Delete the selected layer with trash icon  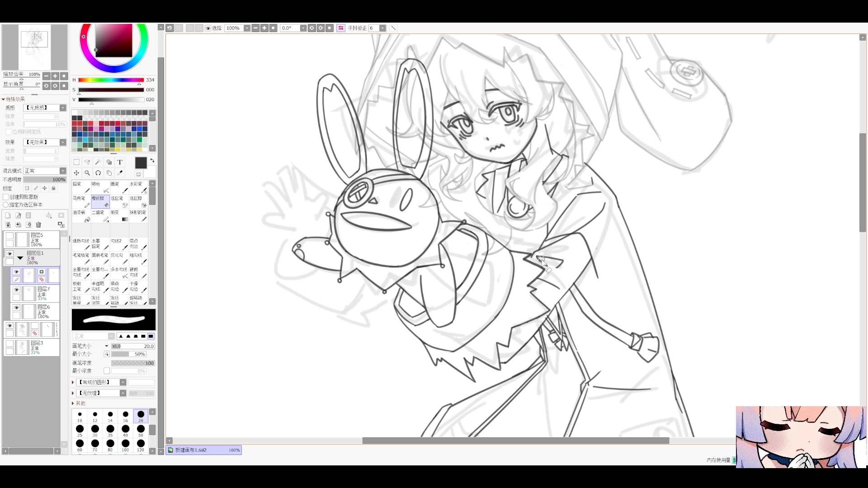point(38,225)
